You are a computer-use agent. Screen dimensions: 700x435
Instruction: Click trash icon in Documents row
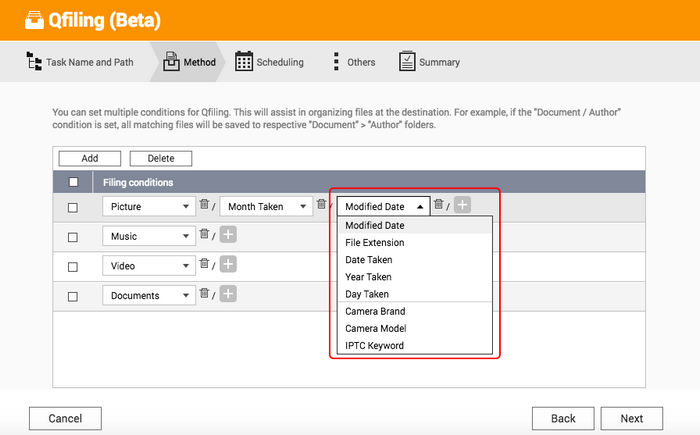click(x=204, y=293)
